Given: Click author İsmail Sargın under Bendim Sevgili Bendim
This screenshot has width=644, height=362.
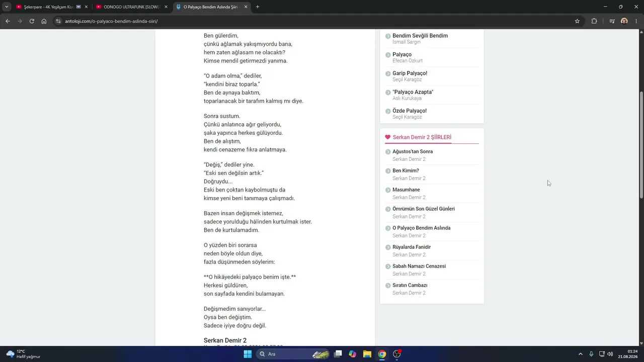Looking at the screenshot, I should pos(407,42).
